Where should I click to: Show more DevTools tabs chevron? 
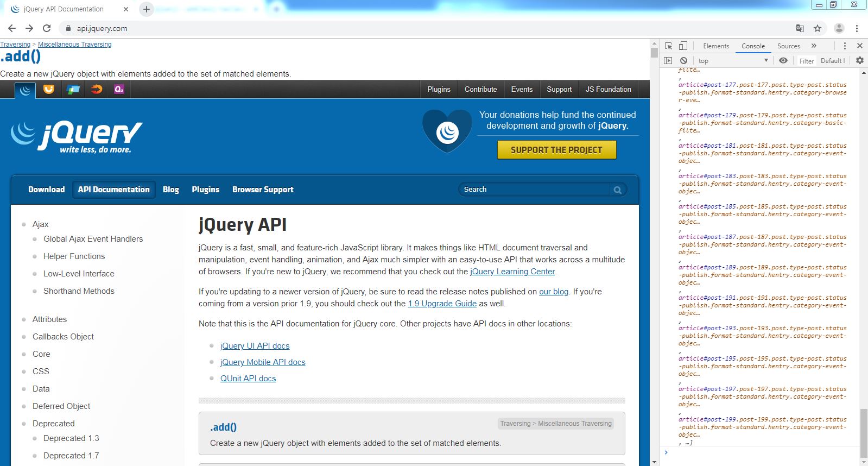point(814,46)
